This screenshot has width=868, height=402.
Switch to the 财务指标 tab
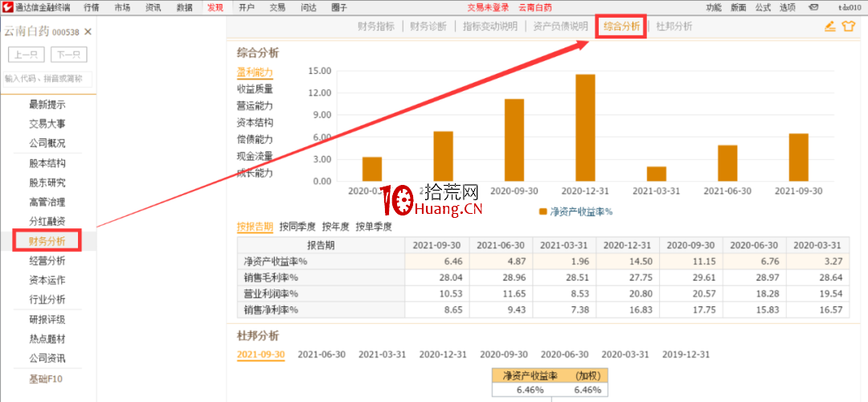point(376,27)
